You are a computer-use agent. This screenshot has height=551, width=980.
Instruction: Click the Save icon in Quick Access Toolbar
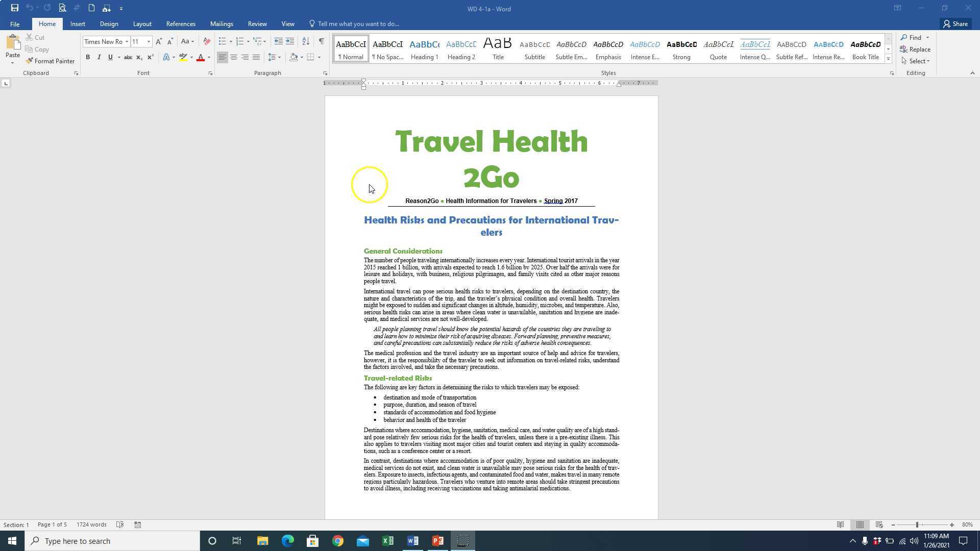point(14,8)
